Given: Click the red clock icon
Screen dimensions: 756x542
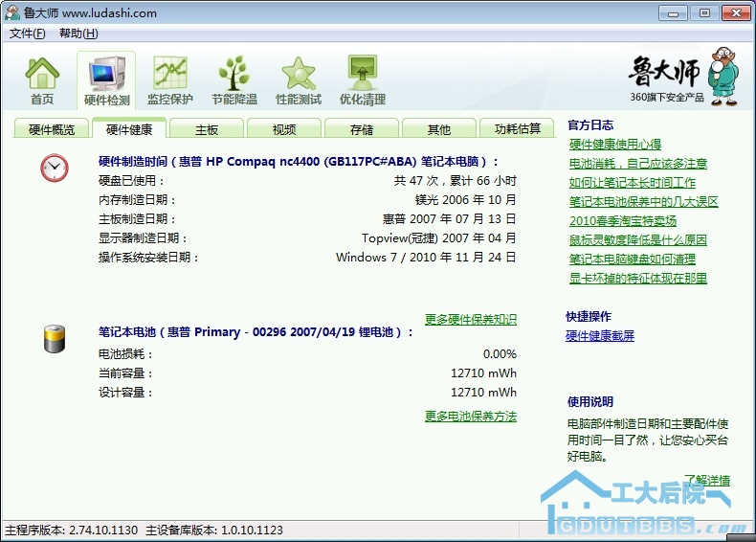Looking at the screenshot, I should [x=54, y=168].
